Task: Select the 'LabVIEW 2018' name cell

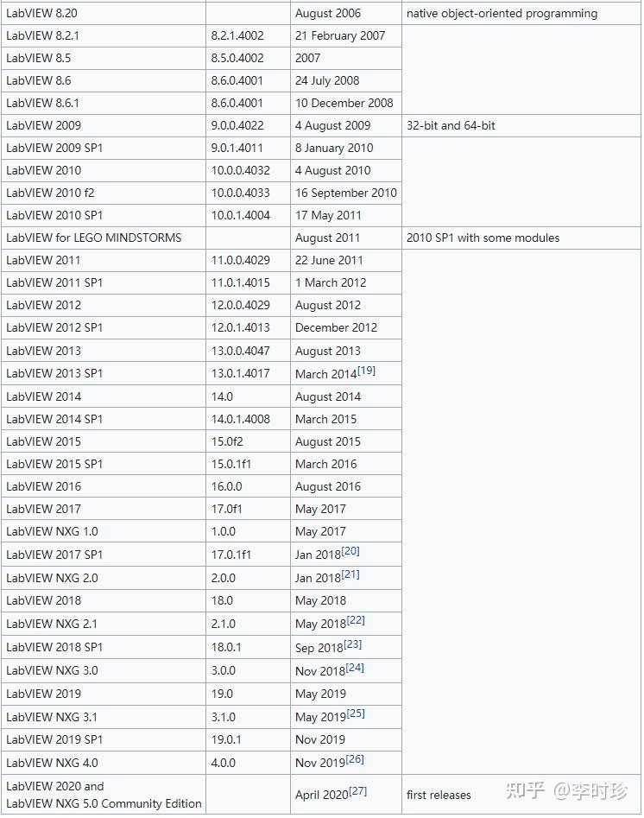Action: tap(104, 600)
